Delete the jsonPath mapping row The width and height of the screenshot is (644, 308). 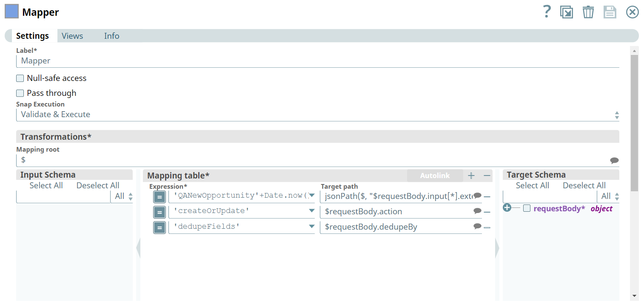(x=487, y=197)
